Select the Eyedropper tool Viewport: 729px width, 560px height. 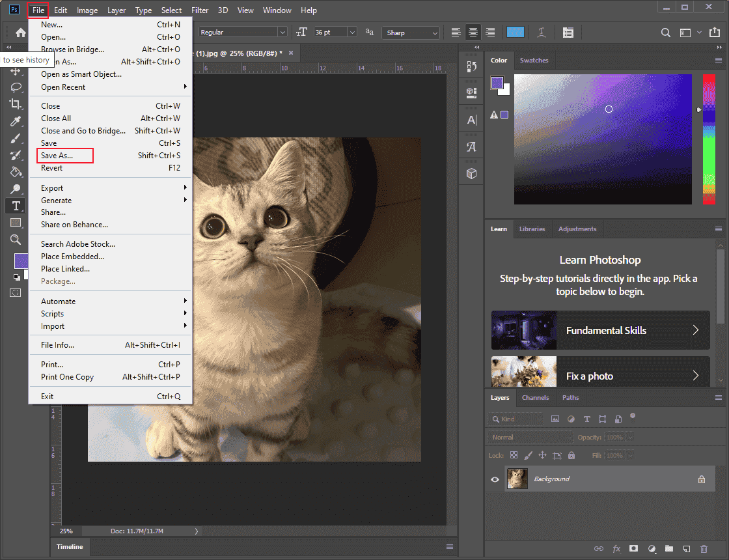[16, 121]
